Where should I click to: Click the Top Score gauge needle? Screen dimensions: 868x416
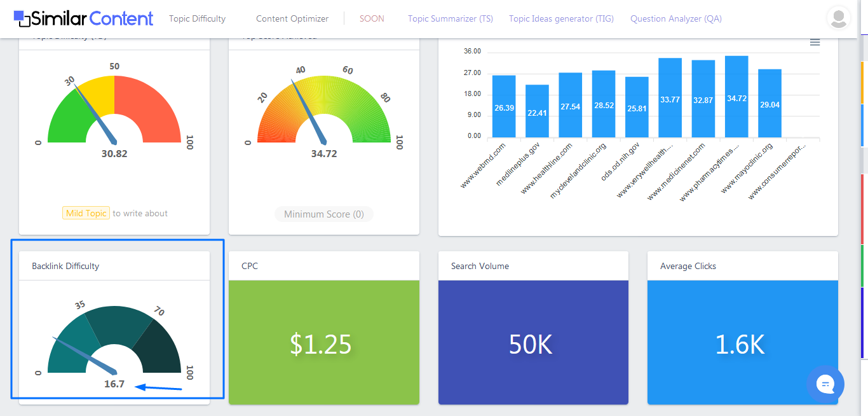pos(309,112)
